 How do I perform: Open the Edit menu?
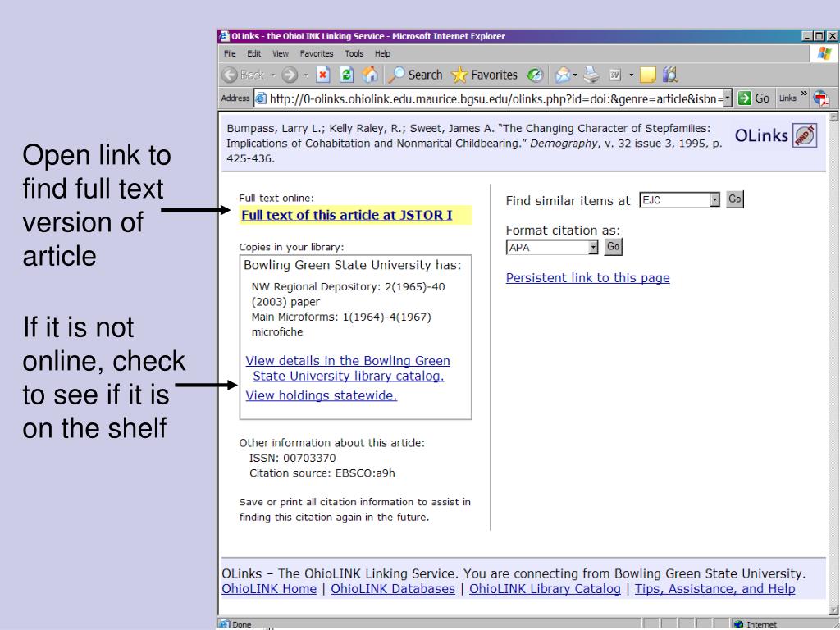pyautogui.click(x=254, y=53)
